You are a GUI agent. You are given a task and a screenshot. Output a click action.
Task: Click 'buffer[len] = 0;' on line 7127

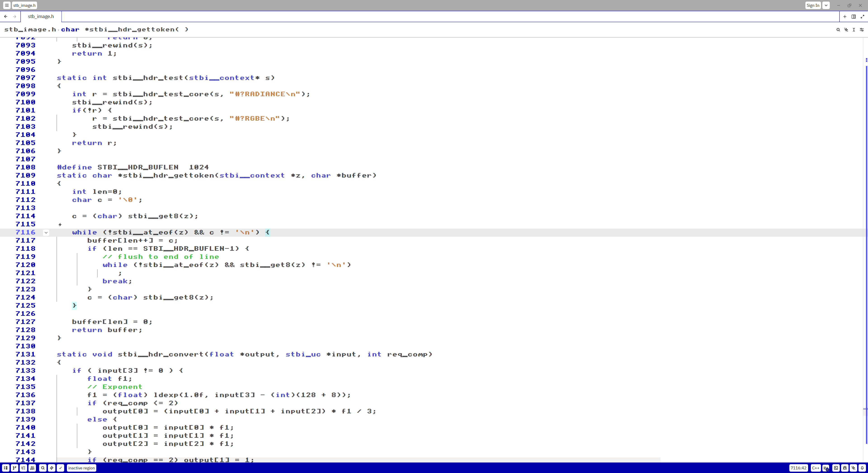coord(112,322)
